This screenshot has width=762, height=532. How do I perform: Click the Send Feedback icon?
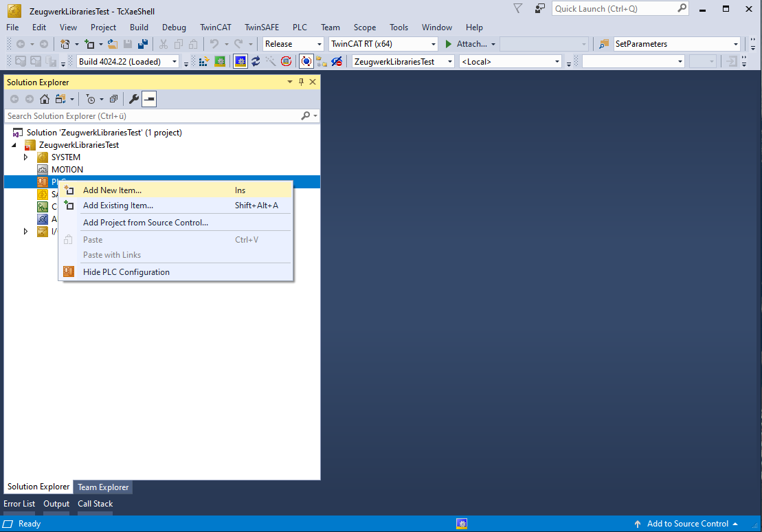[540, 8]
